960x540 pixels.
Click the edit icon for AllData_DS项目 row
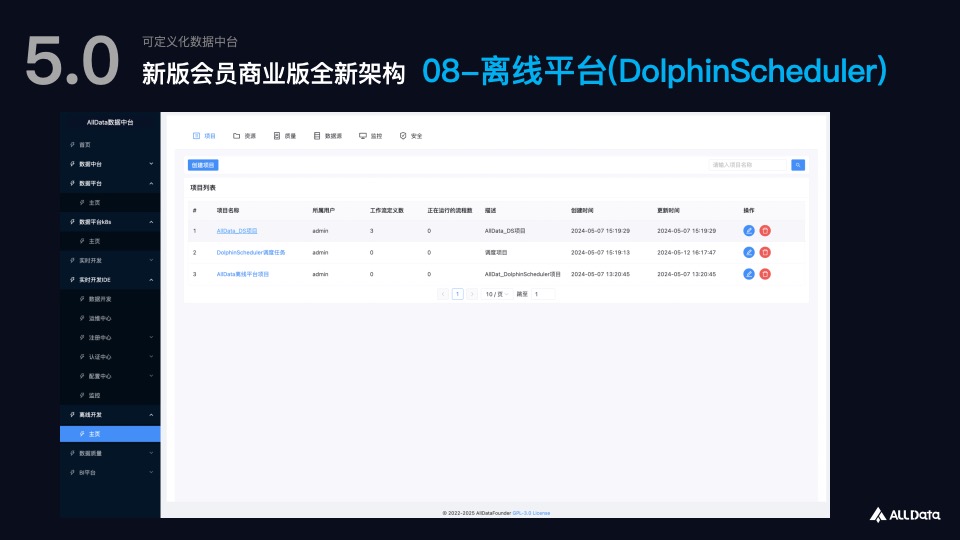click(x=748, y=231)
